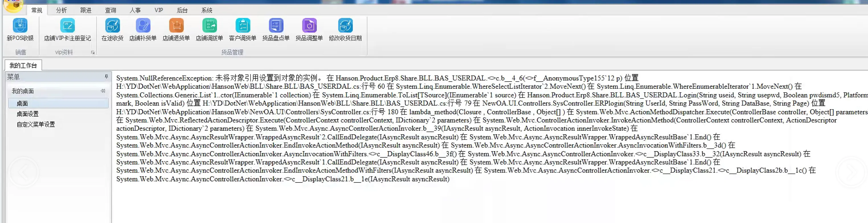Screen dimensions: 868x223
Task: Expand the vip资料 group dialog launcher
Action: tap(93, 53)
